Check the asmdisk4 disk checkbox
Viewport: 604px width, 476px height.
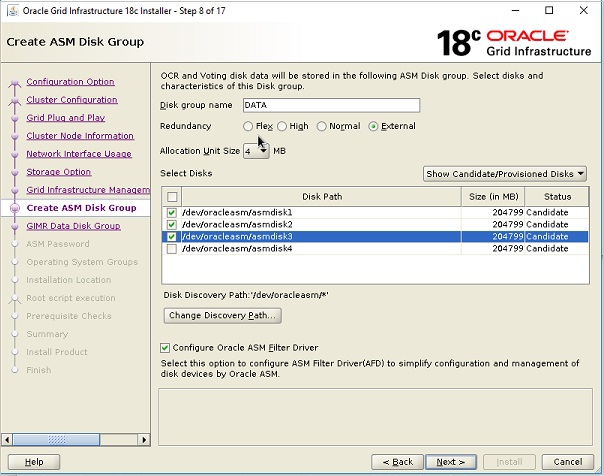pos(172,249)
